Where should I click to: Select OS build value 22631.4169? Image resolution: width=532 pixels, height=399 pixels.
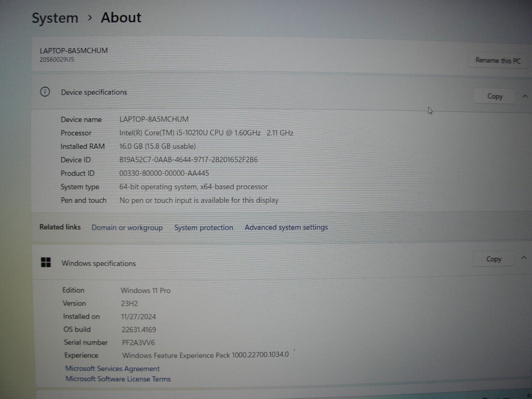pos(139,330)
